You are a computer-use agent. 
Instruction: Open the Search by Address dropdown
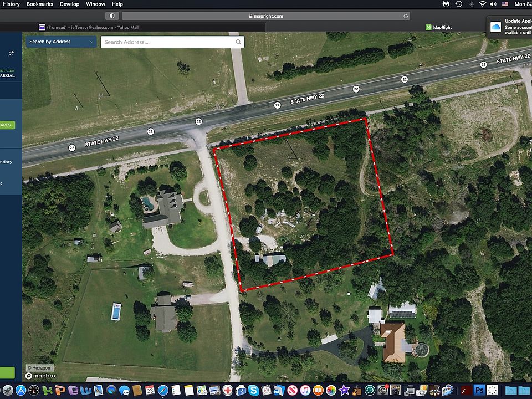click(x=61, y=42)
